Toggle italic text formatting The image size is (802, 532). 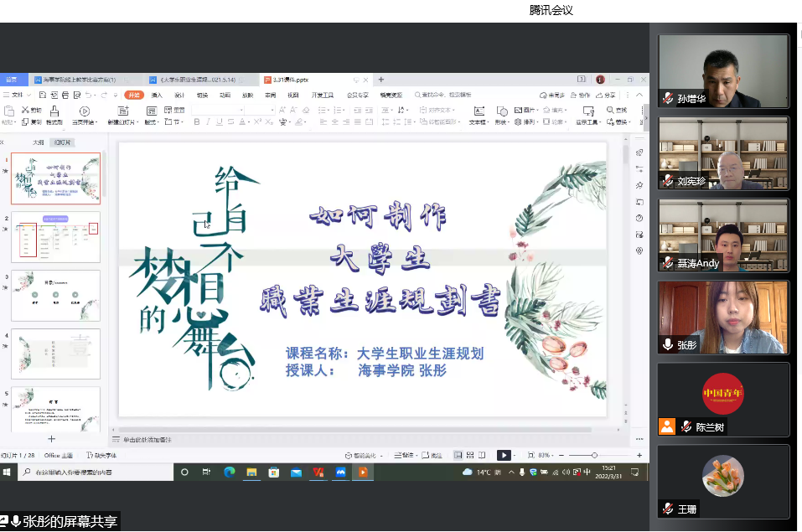tap(206, 122)
